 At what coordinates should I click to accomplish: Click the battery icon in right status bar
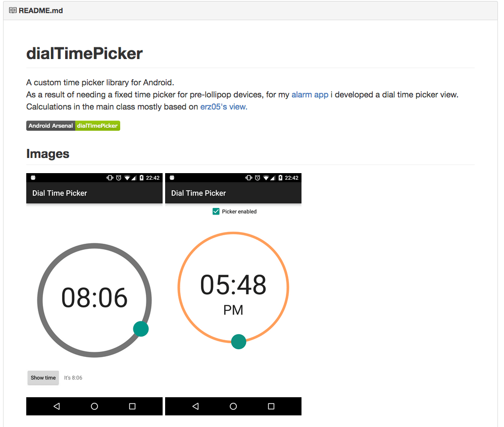280,178
